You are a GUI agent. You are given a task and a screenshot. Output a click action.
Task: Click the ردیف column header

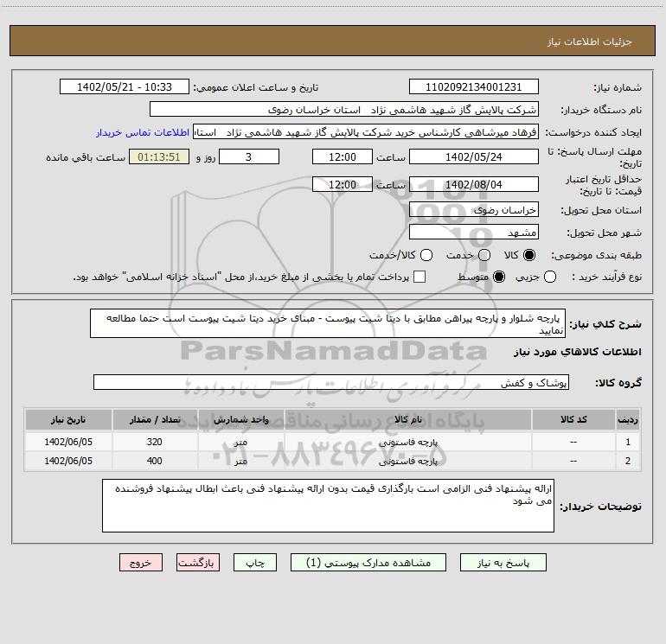click(x=628, y=419)
